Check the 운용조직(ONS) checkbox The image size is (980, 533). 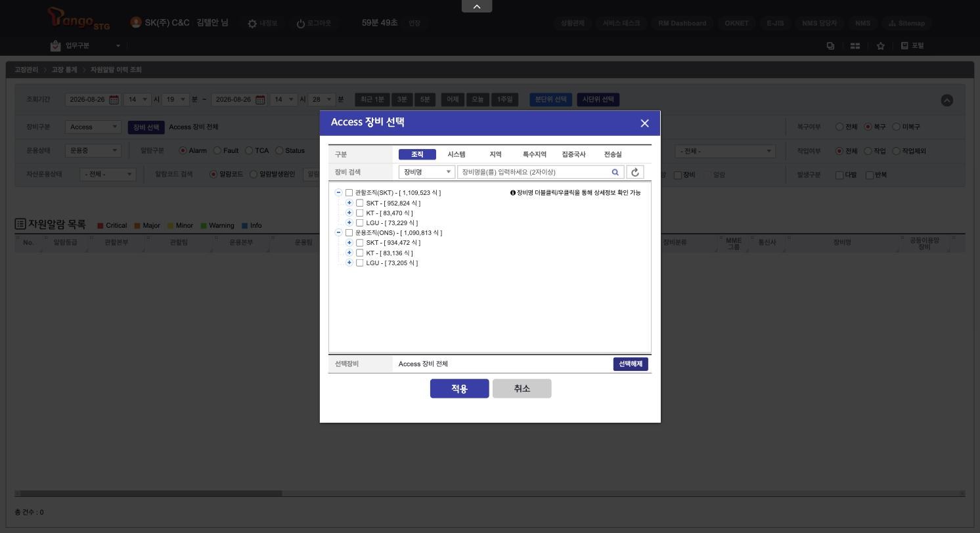click(349, 233)
